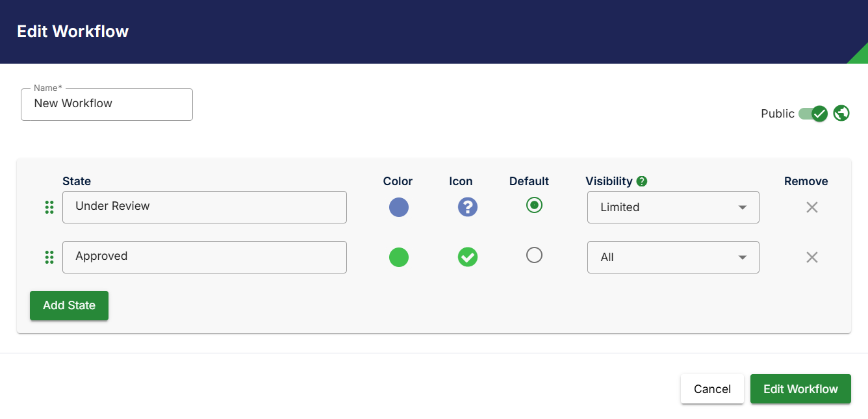Click the checkmark icon for Approved state
The height and width of the screenshot is (419, 868).
468,257
